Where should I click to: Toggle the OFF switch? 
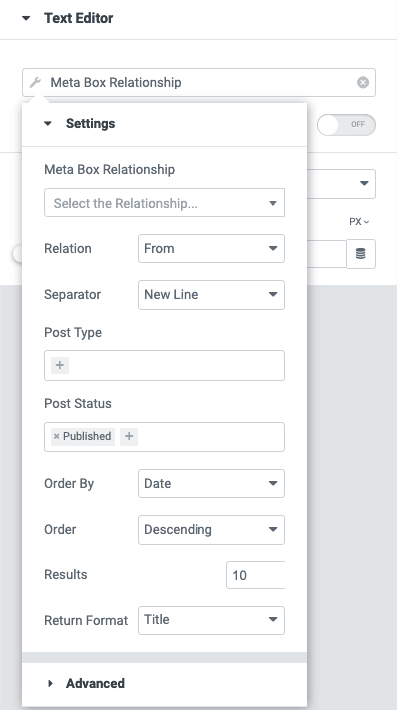[x=346, y=125]
